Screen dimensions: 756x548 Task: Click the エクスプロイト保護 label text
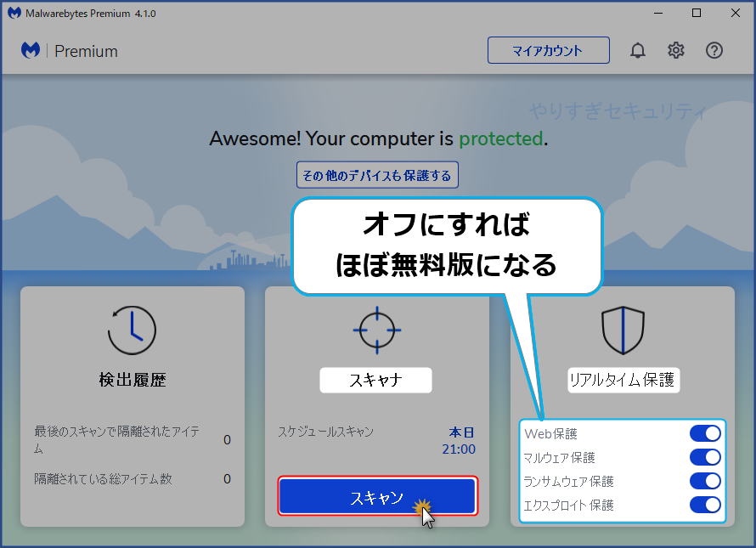pyautogui.click(x=568, y=505)
